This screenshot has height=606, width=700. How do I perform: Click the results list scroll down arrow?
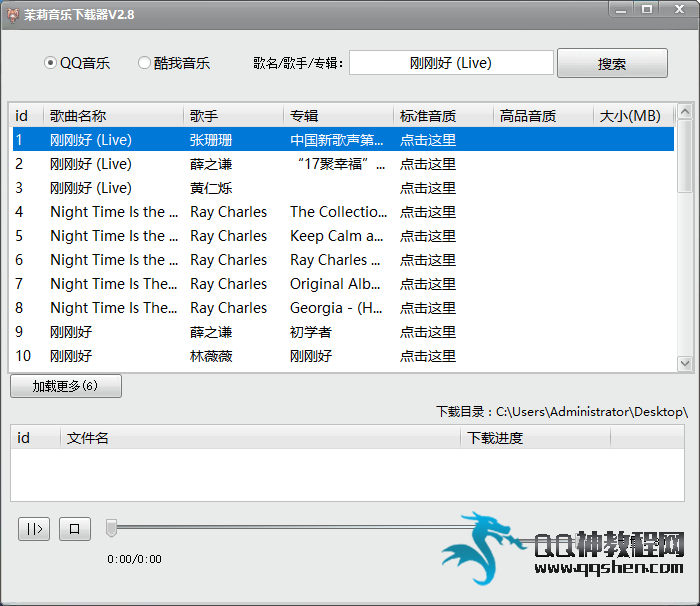[685, 364]
